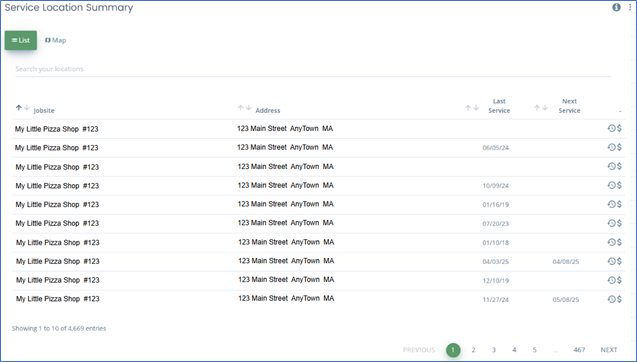Select the 07/20/23 last service date
637x362 pixels.
(496, 224)
